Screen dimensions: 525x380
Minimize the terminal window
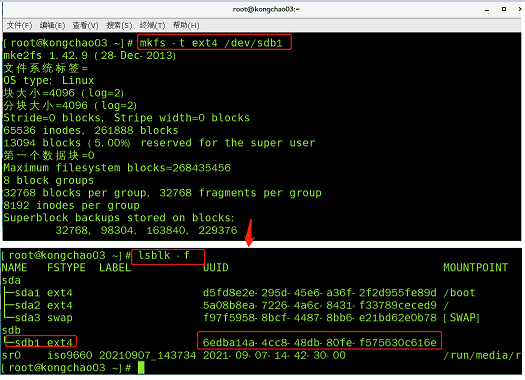(487, 10)
